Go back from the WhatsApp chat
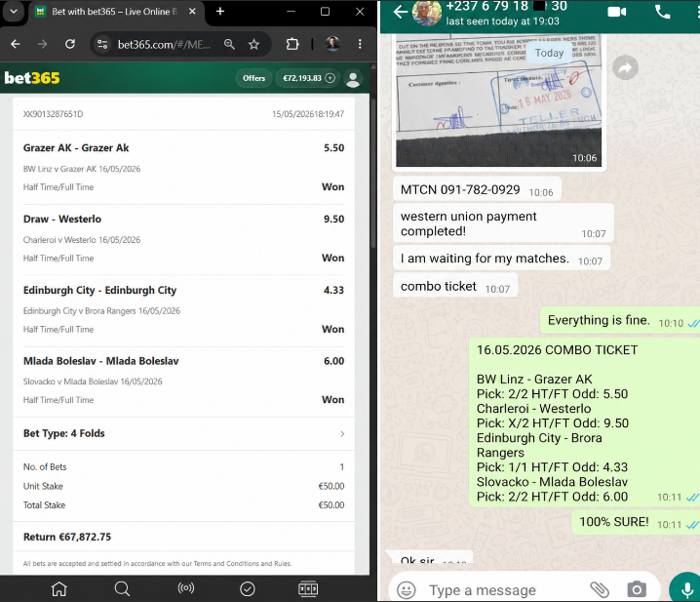Image resolution: width=700 pixels, height=602 pixels. [x=400, y=12]
